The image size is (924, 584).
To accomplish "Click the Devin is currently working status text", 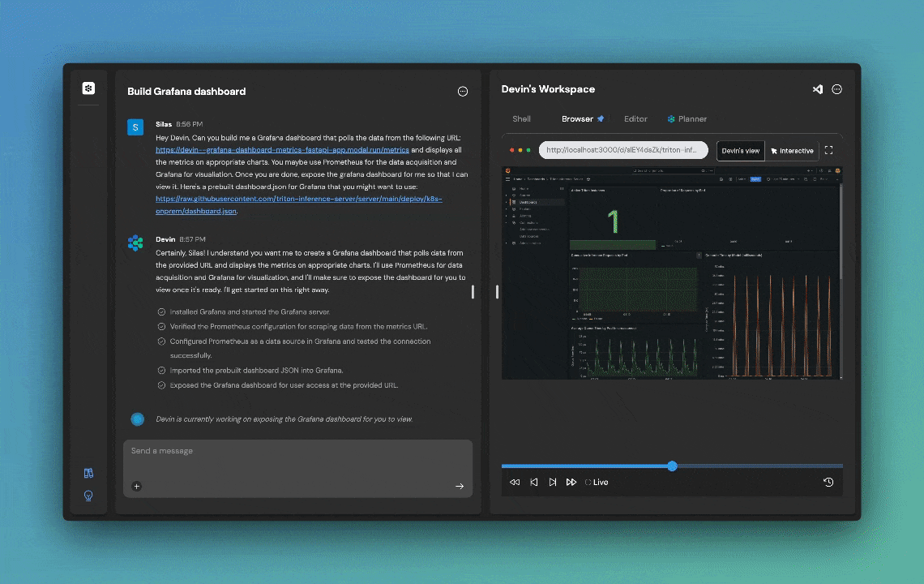I will [284, 419].
